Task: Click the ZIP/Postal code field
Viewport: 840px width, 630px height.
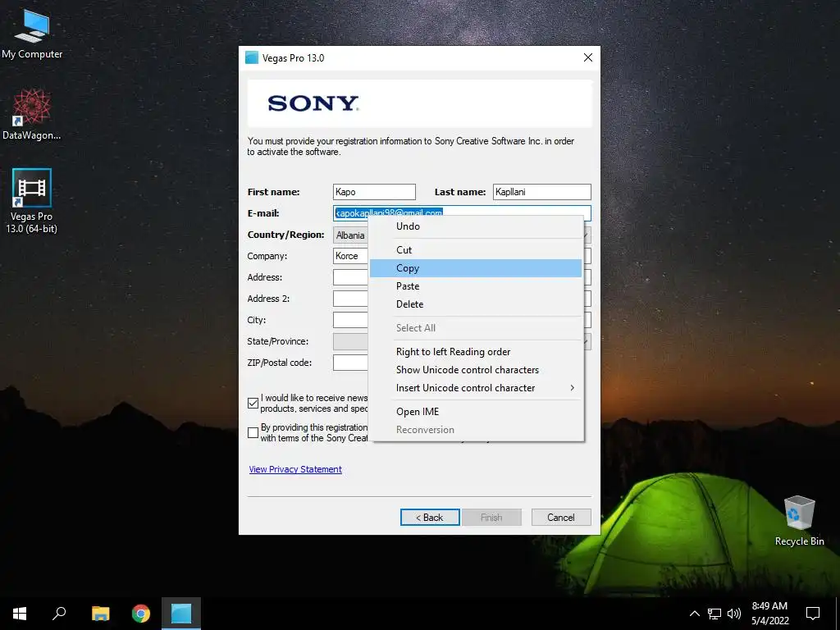Action: (351, 363)
